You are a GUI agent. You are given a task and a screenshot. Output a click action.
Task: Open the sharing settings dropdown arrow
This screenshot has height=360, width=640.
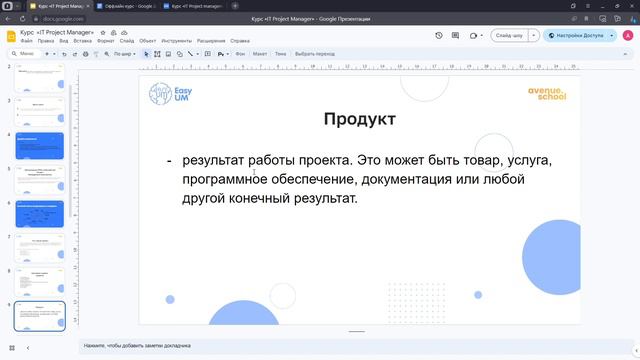point(611,36)
